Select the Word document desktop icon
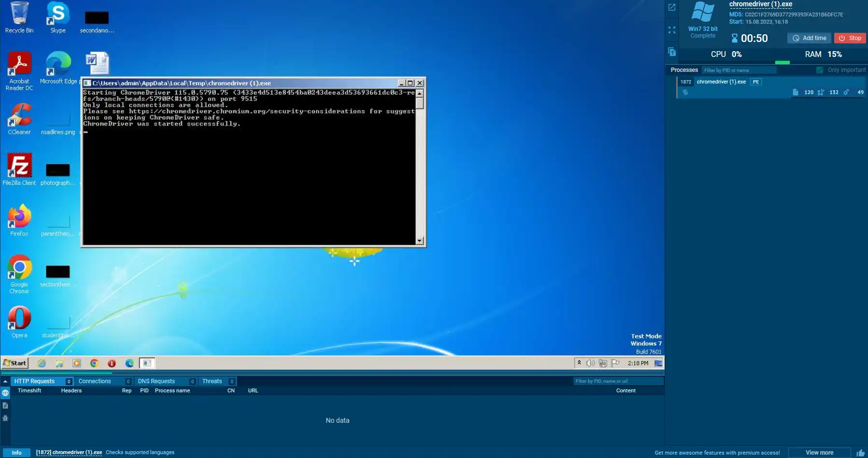Image resolution: width=868 pixels, height=458 pixels. (x=98, y=63)
